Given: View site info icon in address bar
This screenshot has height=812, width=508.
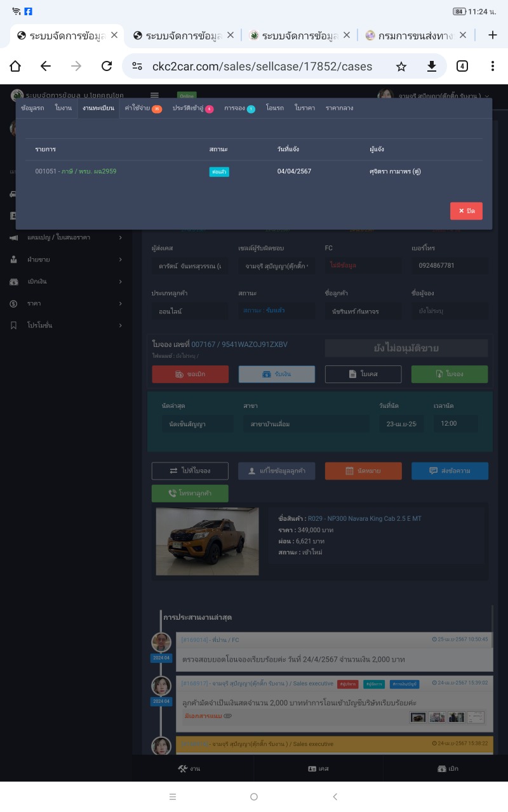Looking at the screenshot, I should pos(137,66).
